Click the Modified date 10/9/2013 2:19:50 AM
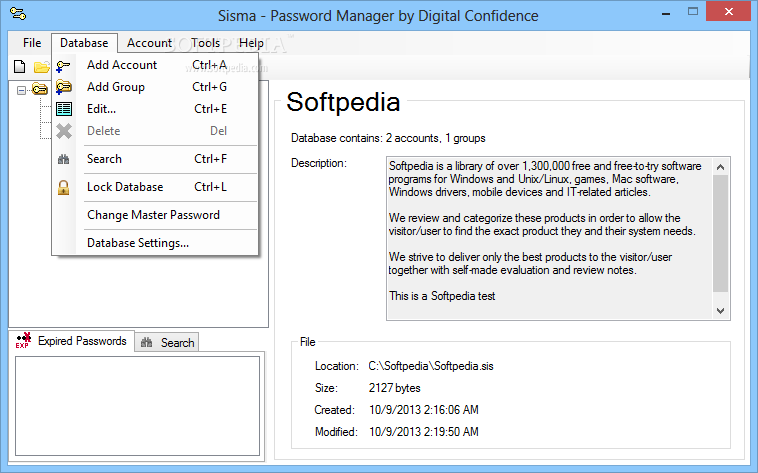Image resolution: width=758 pixels, height=473 pixels. (x=423, y=432)
